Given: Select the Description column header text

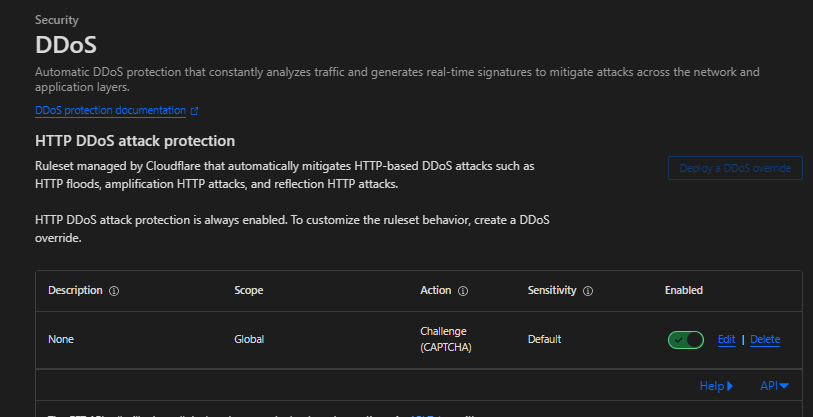Looking at the screenshot, I should point(75,291).
